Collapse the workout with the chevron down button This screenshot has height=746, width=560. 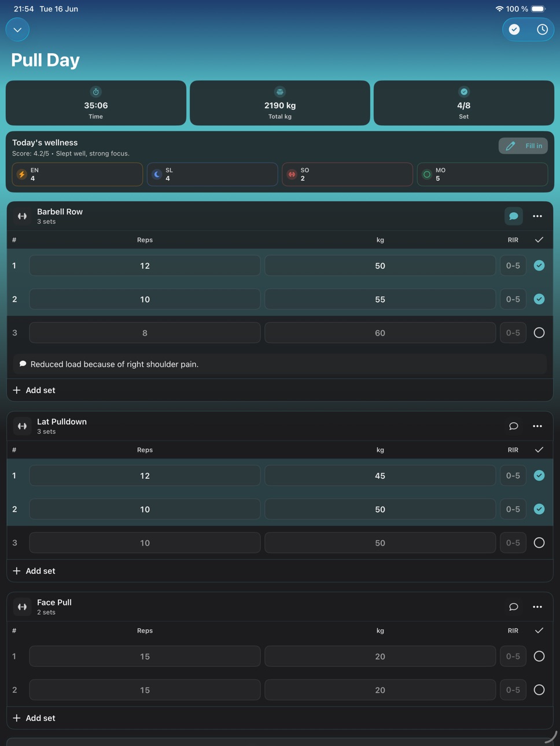click(x=17, y=29)
